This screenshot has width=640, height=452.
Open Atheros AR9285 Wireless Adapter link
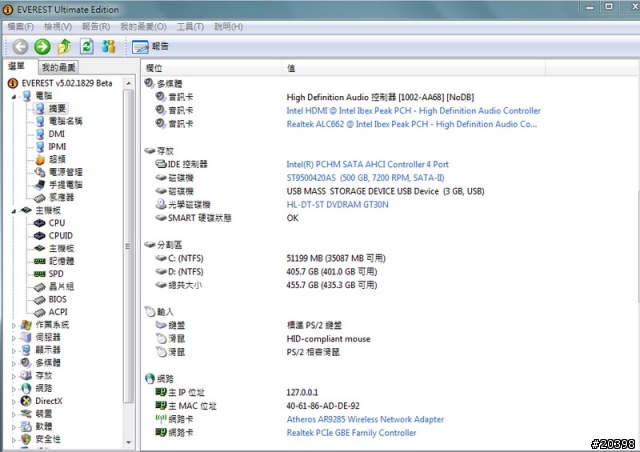click(365, 419)
